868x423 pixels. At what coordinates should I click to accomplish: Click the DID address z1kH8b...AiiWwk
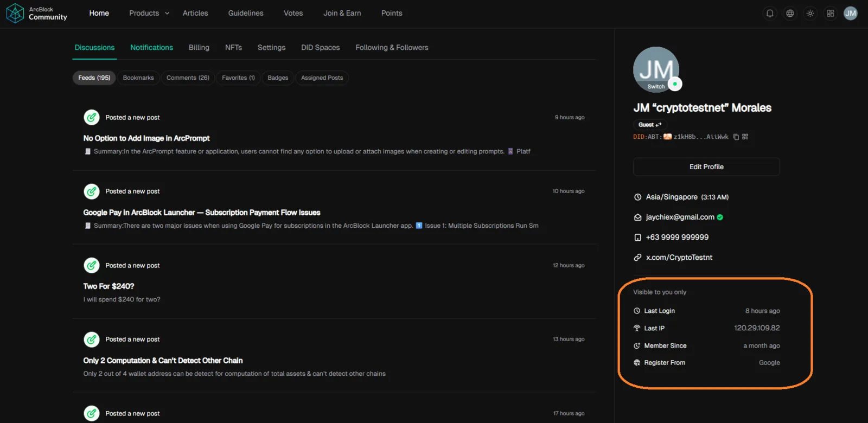point(701,137)
